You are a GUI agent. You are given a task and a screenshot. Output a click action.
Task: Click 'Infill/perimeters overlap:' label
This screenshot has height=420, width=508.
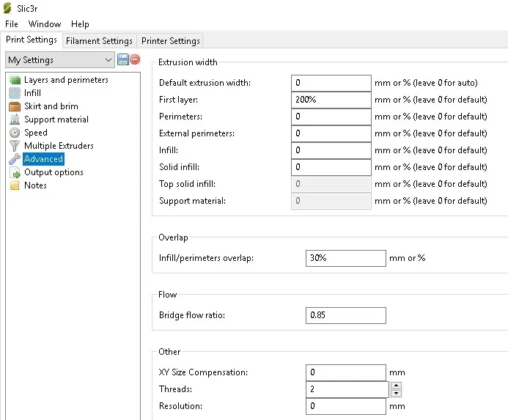206,258
